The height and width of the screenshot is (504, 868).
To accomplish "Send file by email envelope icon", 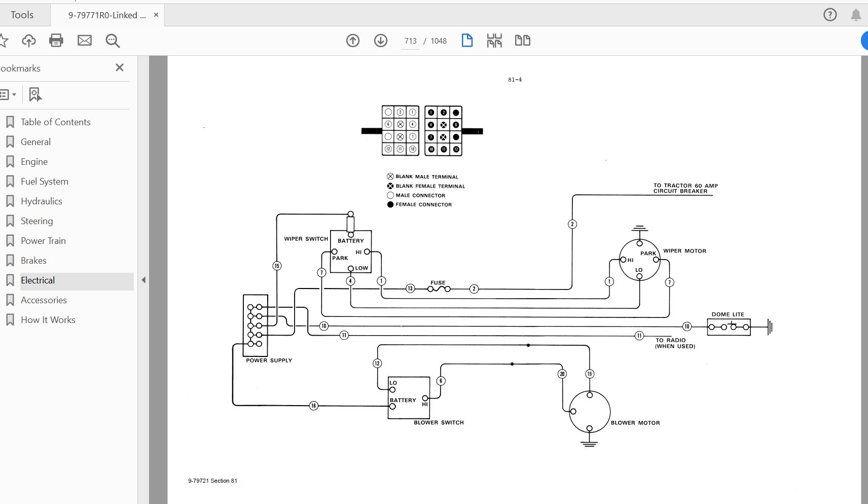I will (85, 41).
